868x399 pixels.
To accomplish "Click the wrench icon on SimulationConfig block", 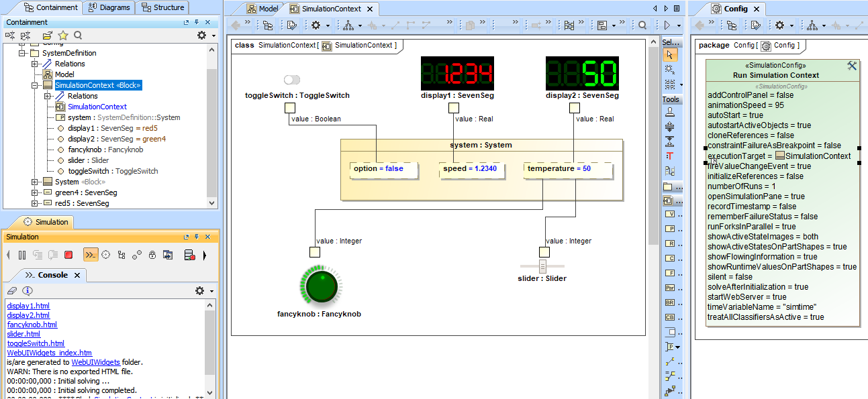I will pos(852,66).
